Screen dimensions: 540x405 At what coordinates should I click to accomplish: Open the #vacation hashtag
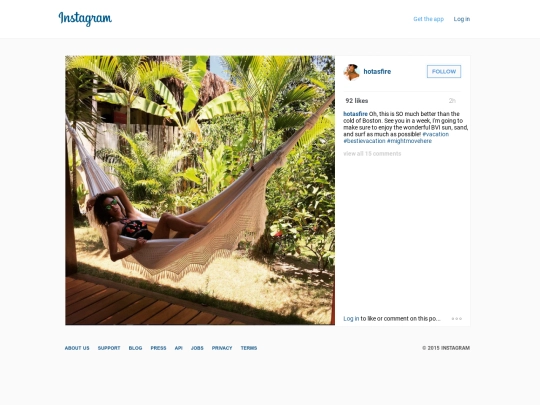tap(436, 134)
